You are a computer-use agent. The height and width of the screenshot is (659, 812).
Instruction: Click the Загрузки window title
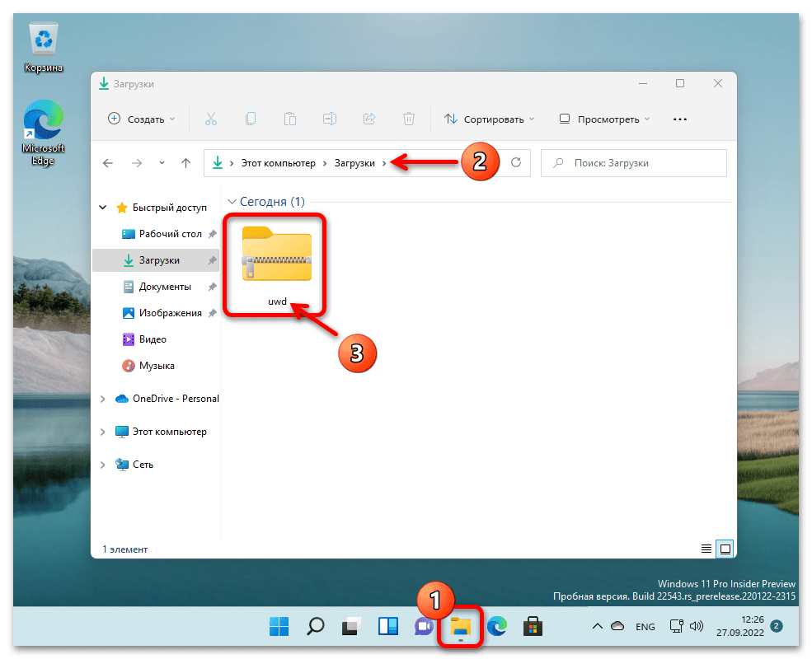point(134,84)
